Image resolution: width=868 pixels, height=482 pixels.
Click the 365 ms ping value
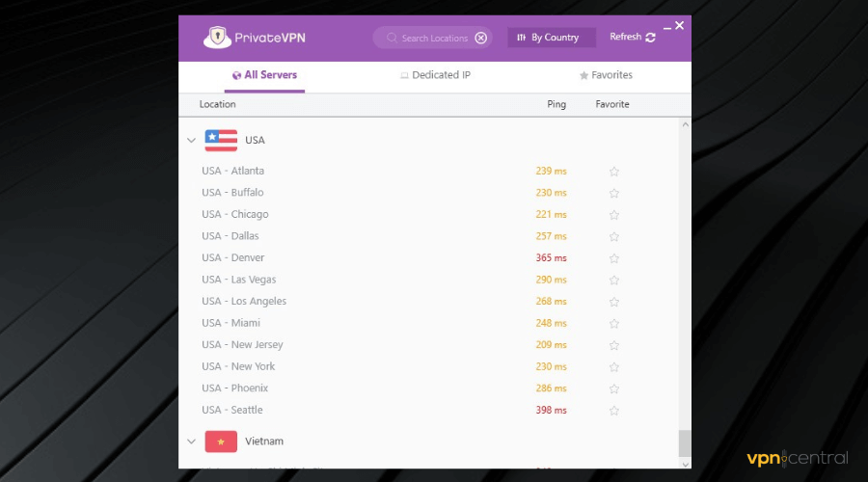[551, 258]
